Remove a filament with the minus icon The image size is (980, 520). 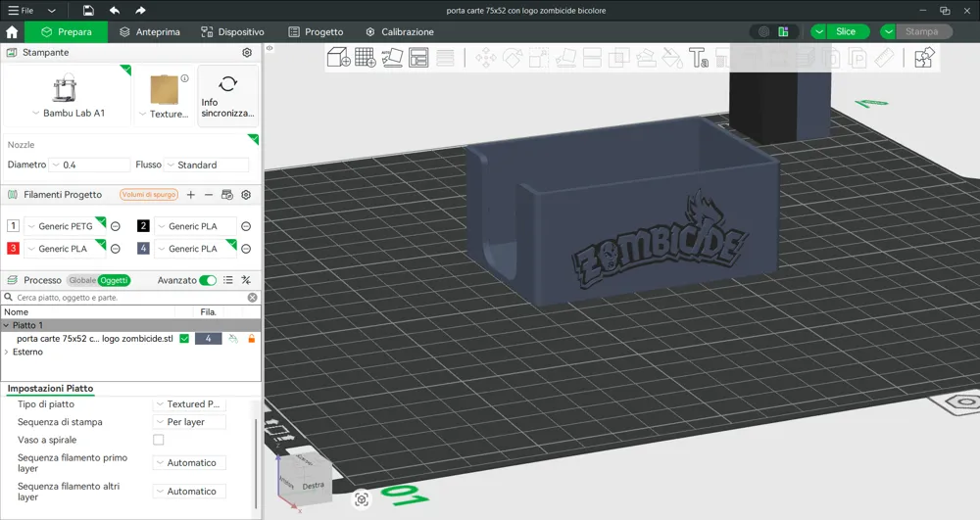[x=209, y=195]
